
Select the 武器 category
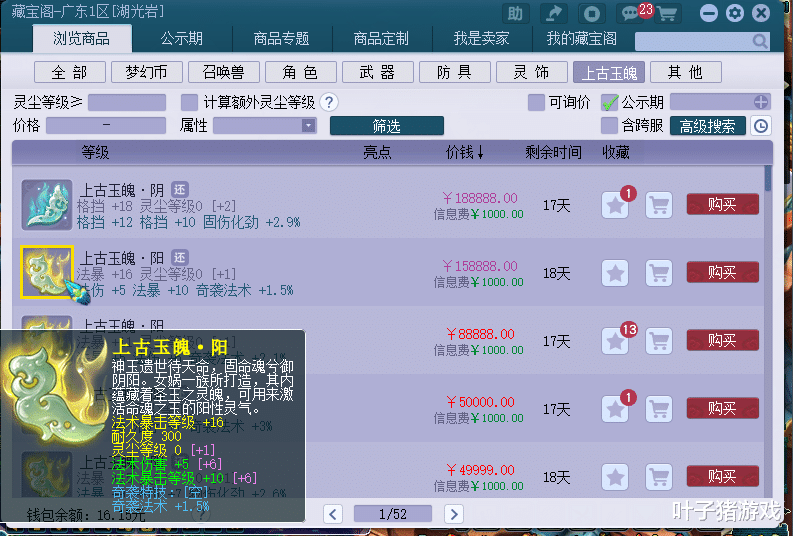pyautogui.click(x=378, y=72)
